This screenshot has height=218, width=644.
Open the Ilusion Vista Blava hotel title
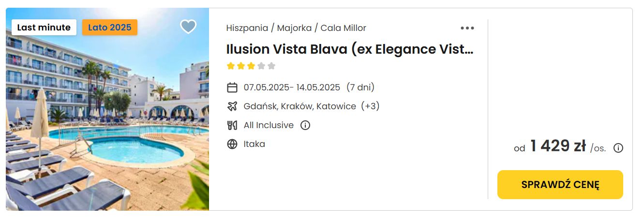tap(350, 49)
